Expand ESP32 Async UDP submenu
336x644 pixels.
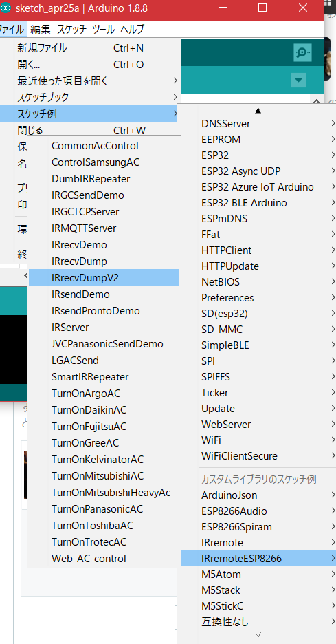click(x=258, y=171)
